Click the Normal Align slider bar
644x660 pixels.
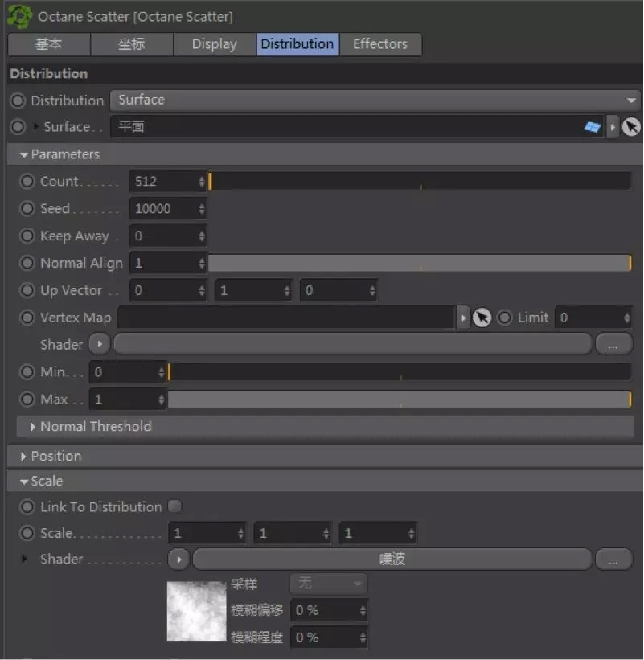pos(419,263)
